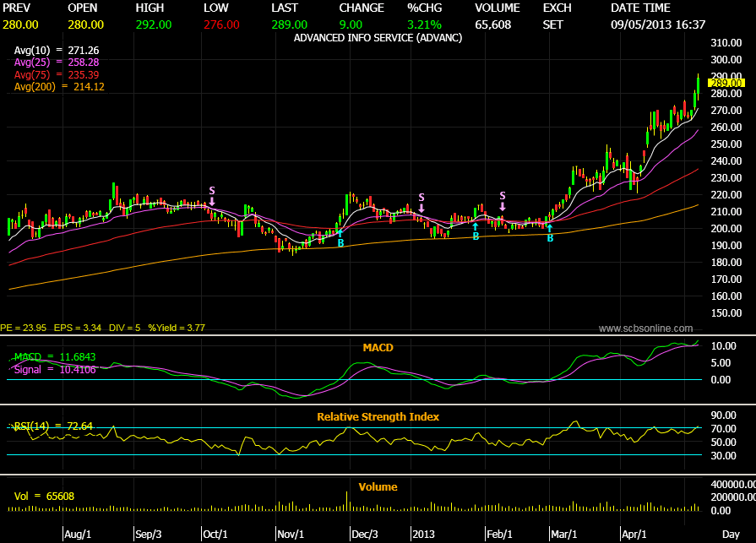
Task: Click the LOW value 276.00
Action: [221, 24]
